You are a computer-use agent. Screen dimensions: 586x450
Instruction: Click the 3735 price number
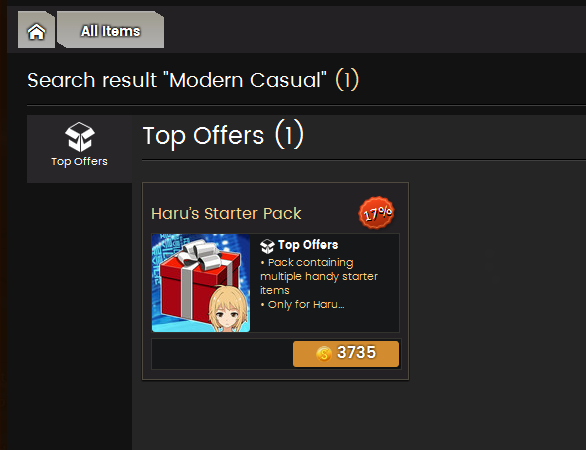pyautogui.click(x=356, y=352)
